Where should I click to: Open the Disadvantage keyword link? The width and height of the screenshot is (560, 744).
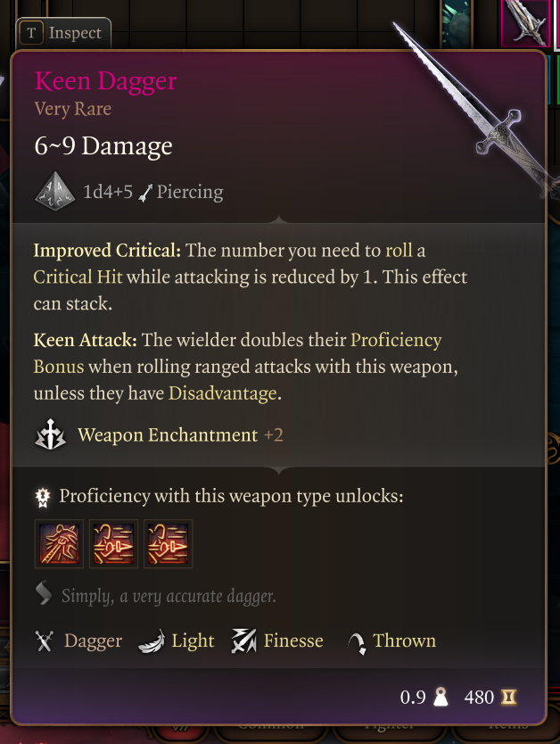[222, 393]
